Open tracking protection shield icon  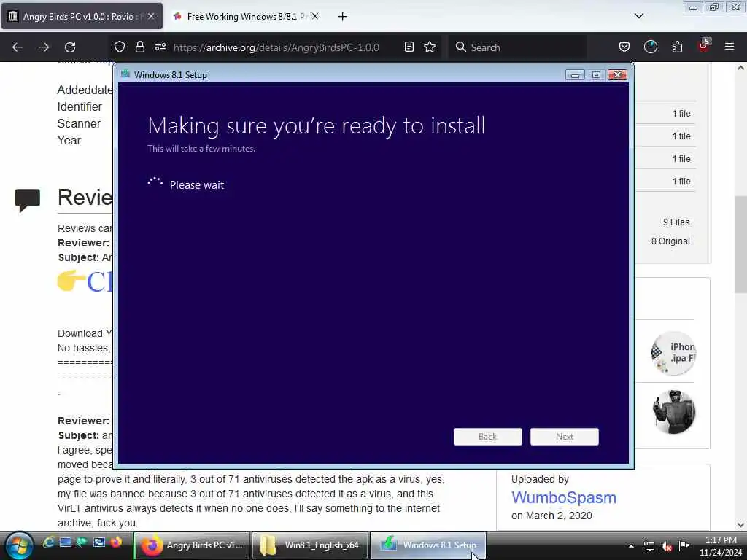tap(120, 47)
